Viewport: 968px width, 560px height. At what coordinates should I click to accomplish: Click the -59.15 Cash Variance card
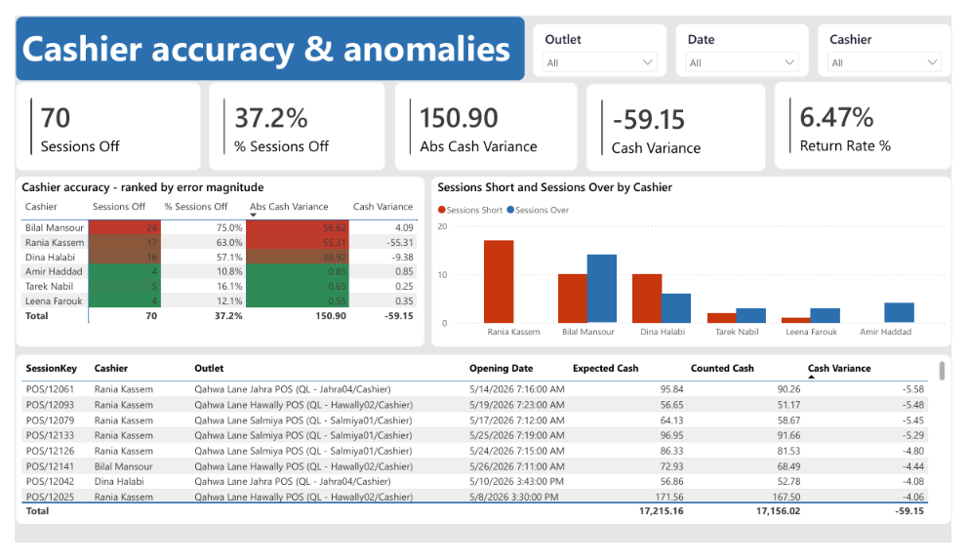coord(676,127)
